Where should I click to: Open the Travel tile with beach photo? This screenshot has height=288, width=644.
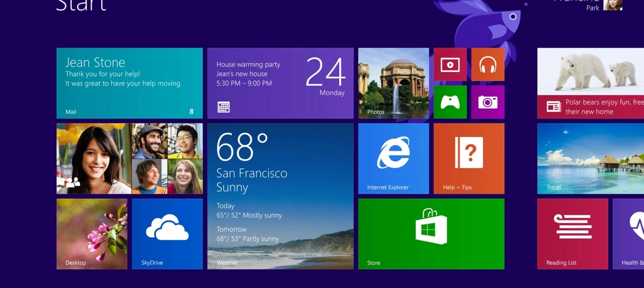(591, 158)
